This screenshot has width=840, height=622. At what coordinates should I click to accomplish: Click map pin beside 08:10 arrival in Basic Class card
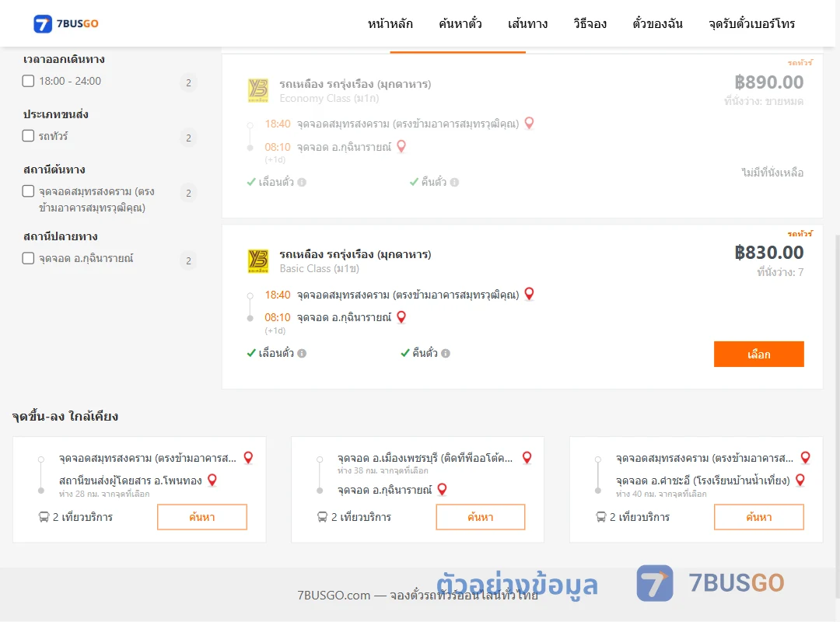pyautogui.click(x=401, y=317)
